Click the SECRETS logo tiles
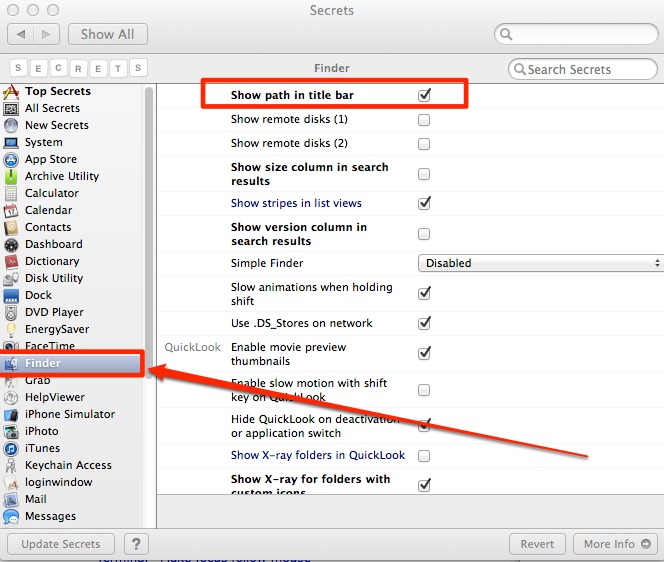 pyautogui.click(x=78, y=68)
